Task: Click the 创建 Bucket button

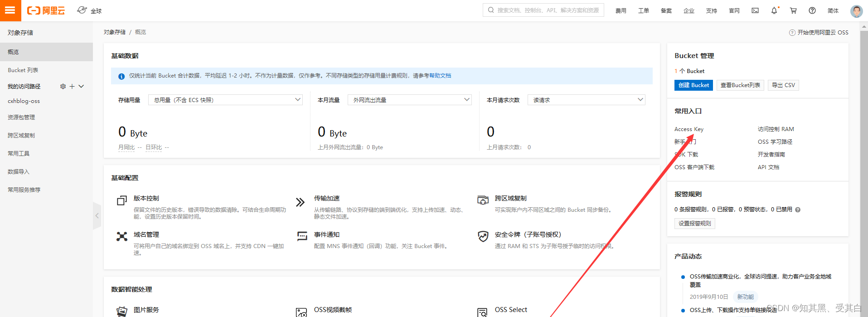Action: [693, 85]
